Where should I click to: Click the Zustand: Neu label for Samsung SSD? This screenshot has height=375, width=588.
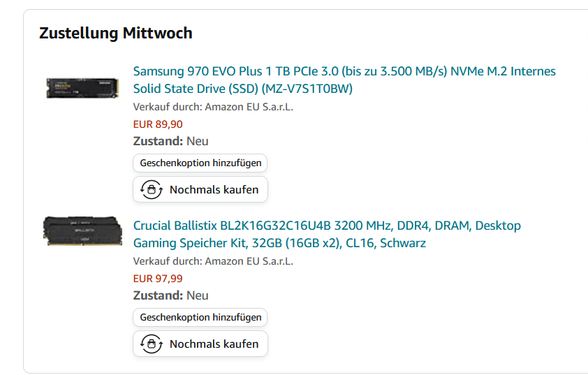[170, 141]
